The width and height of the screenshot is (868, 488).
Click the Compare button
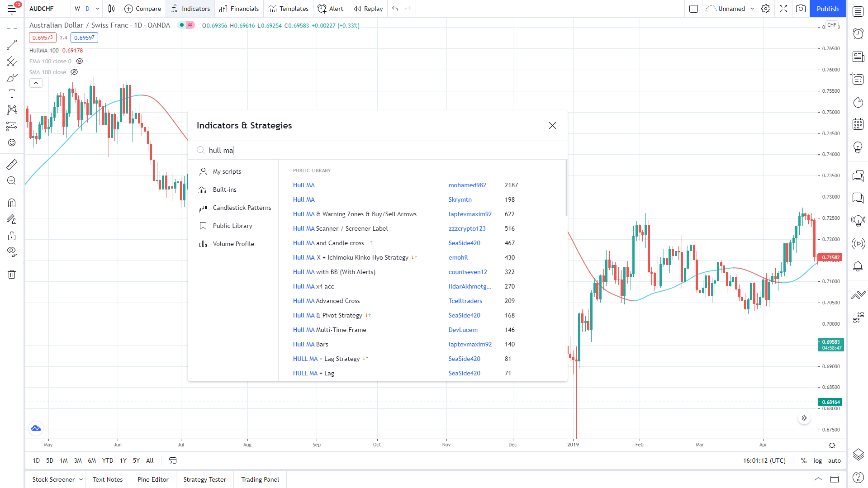[x=142, y=9]
